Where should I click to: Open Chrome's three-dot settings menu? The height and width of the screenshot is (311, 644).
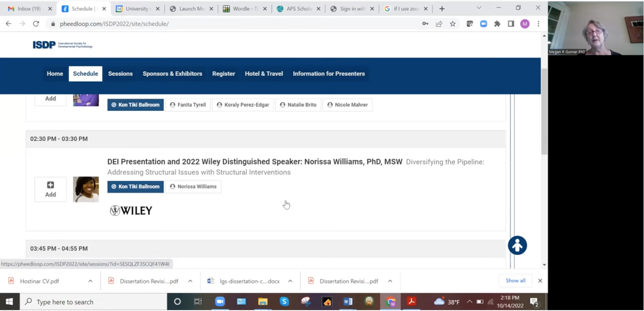(x=538, y=23)
